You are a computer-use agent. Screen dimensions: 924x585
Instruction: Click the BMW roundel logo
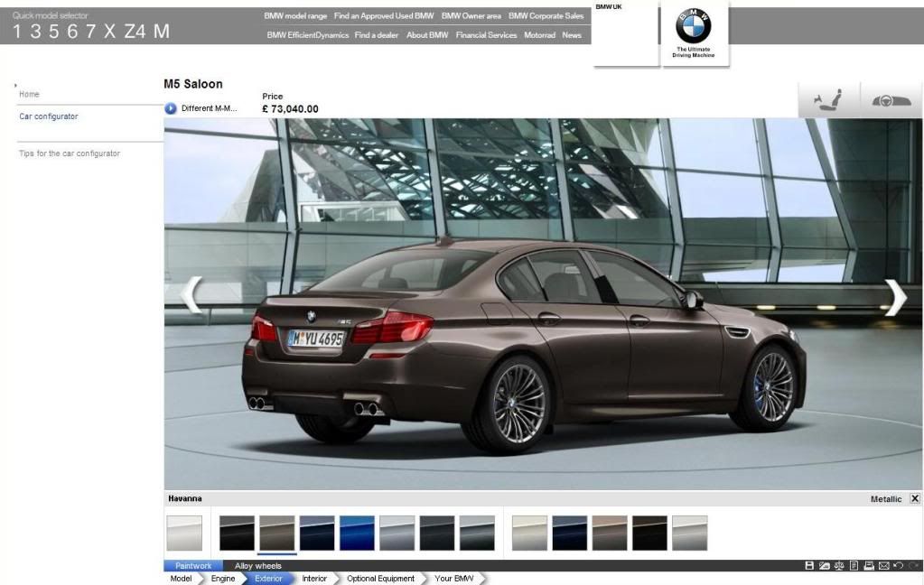point(693,26)
